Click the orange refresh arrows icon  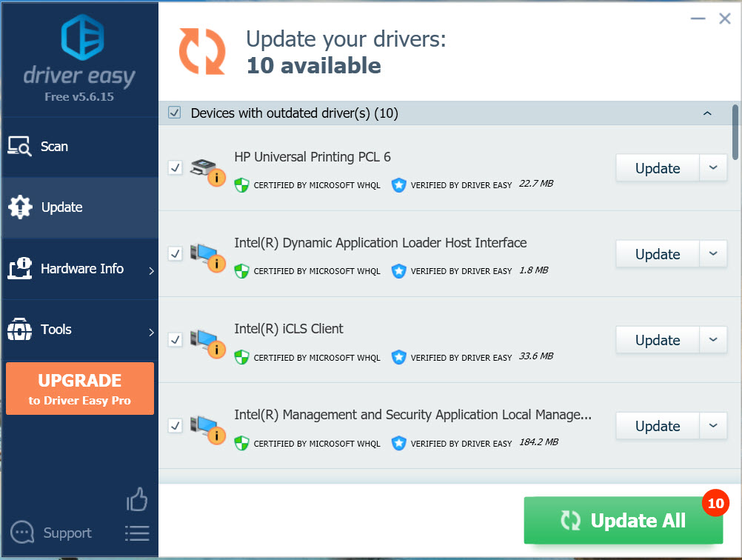tap(202, 51)
